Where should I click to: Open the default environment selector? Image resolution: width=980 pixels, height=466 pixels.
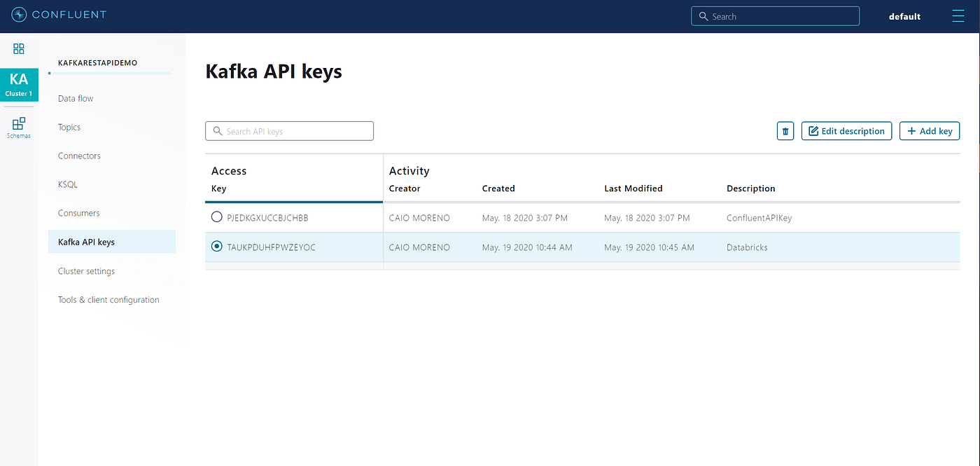coord(904,16)
